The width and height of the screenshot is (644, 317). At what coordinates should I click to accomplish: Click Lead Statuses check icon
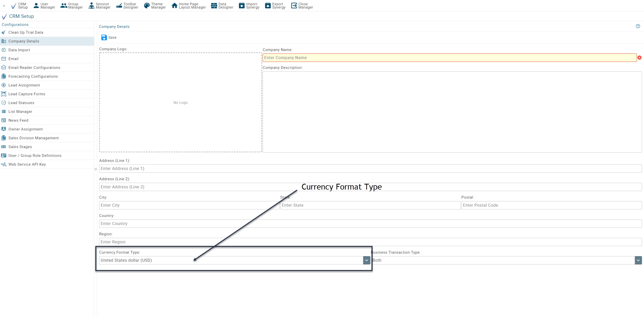[4, 103]
